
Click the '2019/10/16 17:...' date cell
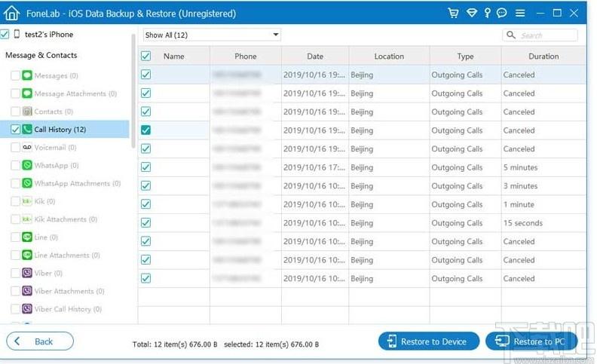(315, 167)
